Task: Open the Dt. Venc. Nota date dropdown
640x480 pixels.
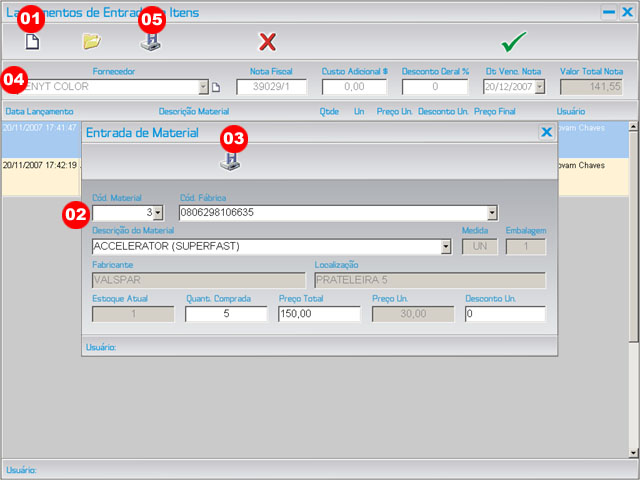Action: click(540, 88)
